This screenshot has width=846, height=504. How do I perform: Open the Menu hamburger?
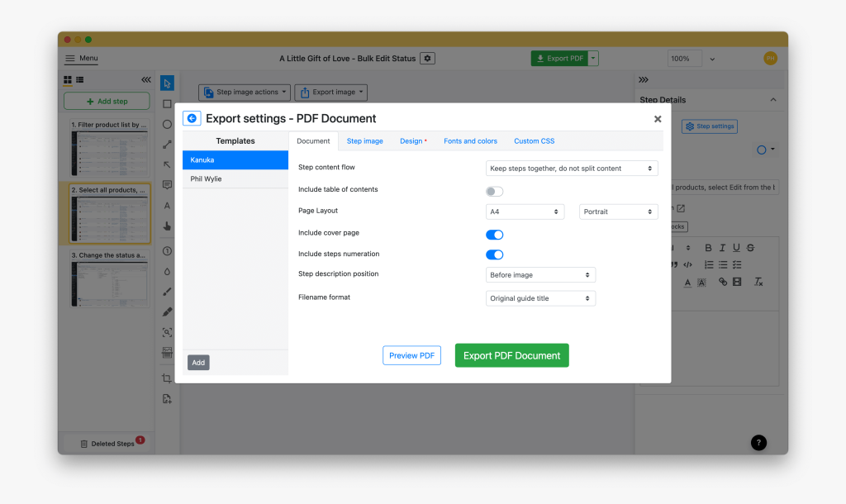(82, 59)
